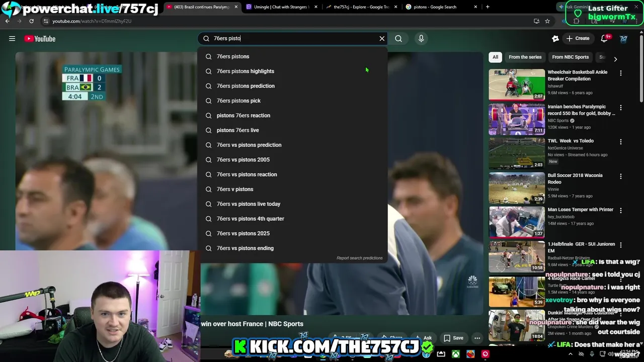Select suggestion "76ers vs pistons live today"
Screen dimensions: 644x362
point(293,204)
